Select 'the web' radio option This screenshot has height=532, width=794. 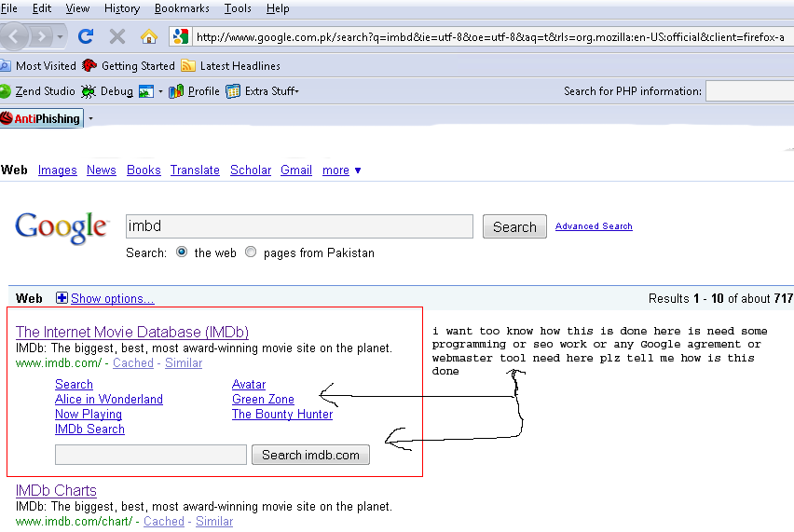(x=182, y=252)
